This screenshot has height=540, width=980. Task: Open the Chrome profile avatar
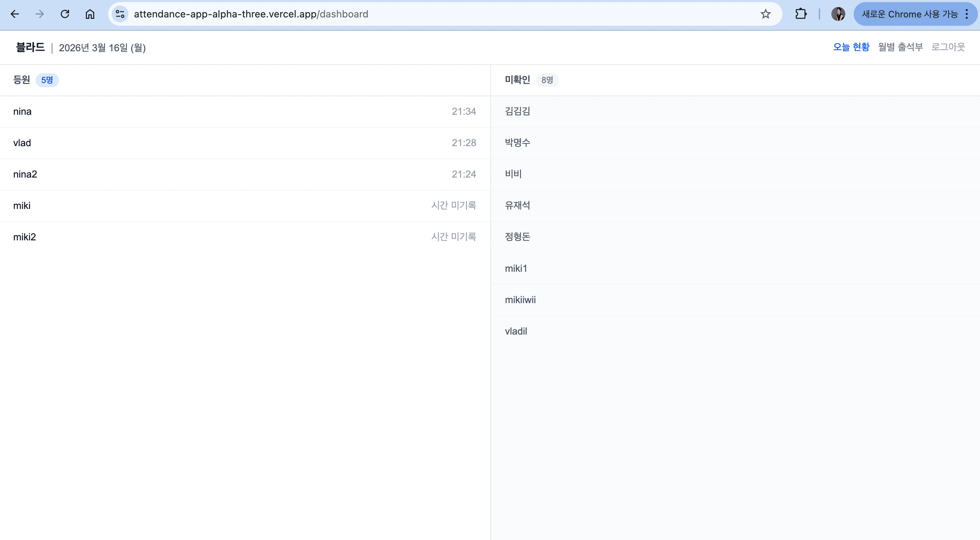pos(838,14)
